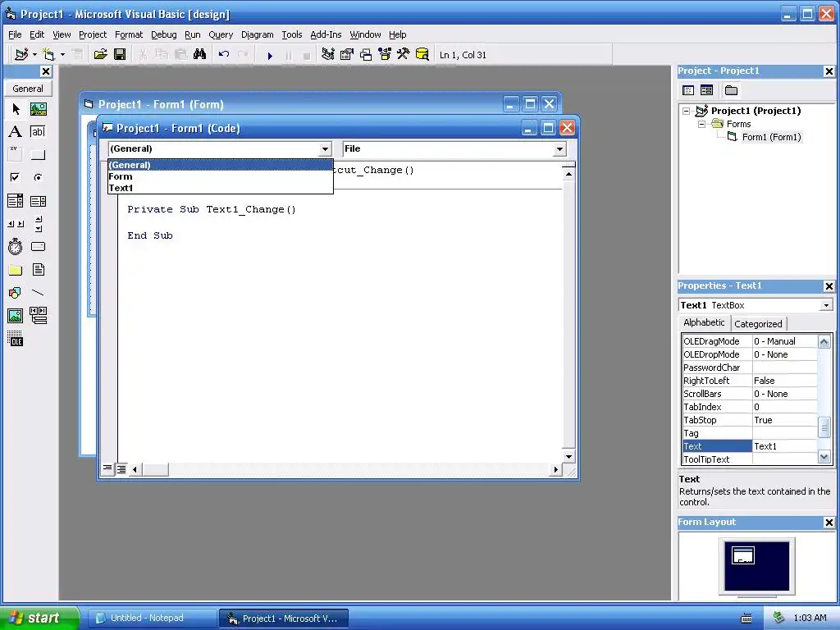Select the Data control tool
840x630 pixels.
click(x=38, y=316)
